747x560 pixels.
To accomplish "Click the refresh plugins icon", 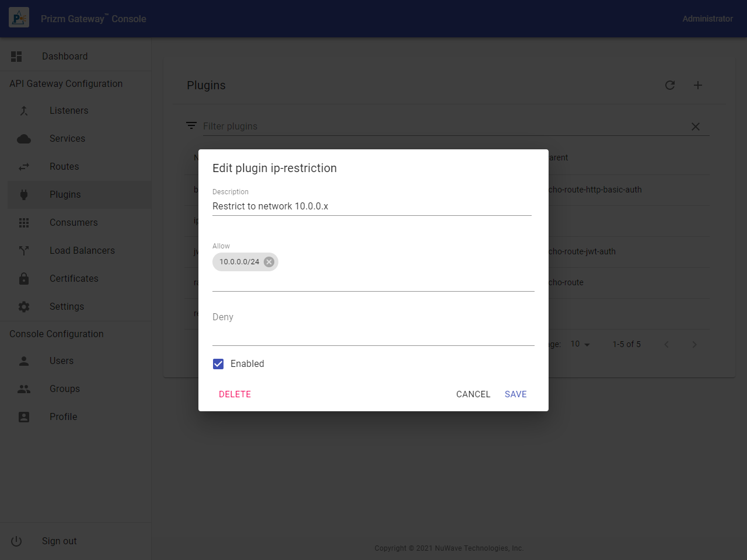I will click(x=670, y=85).
